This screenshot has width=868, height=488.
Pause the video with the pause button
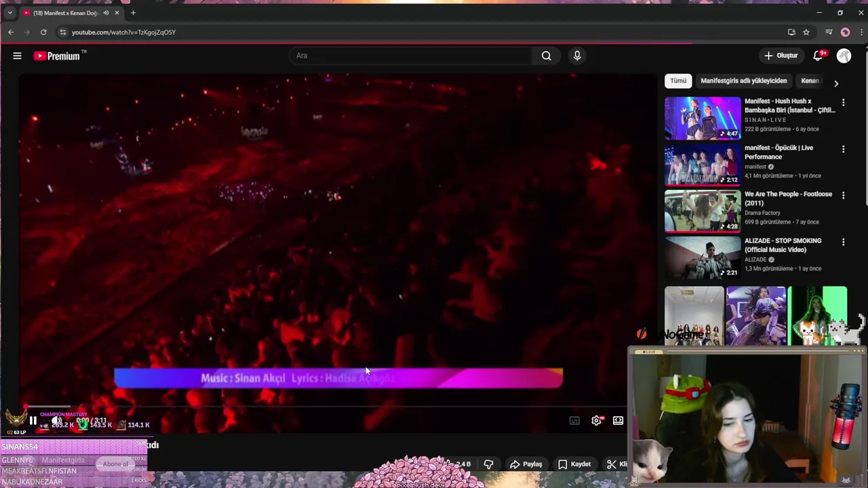coord(33,421)
